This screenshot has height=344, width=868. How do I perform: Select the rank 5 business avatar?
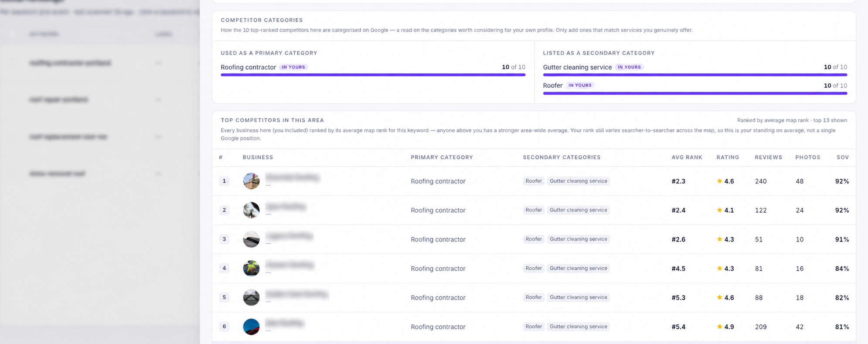251,297
